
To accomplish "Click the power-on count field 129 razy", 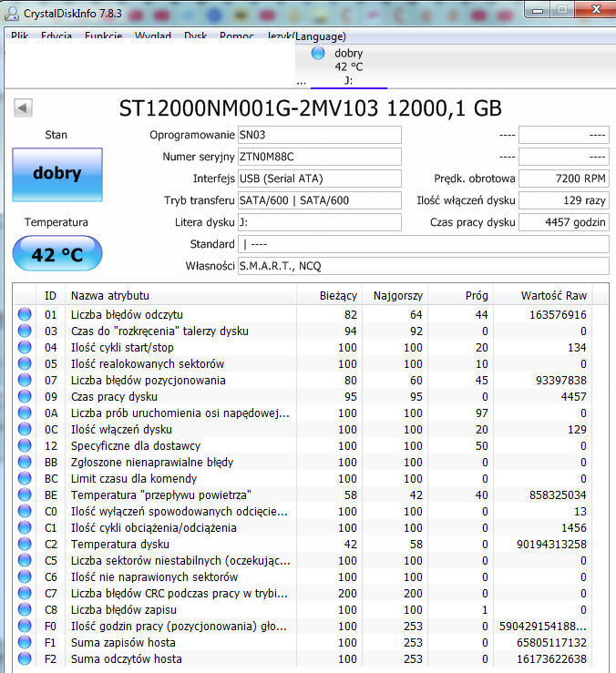I will 564,200.
